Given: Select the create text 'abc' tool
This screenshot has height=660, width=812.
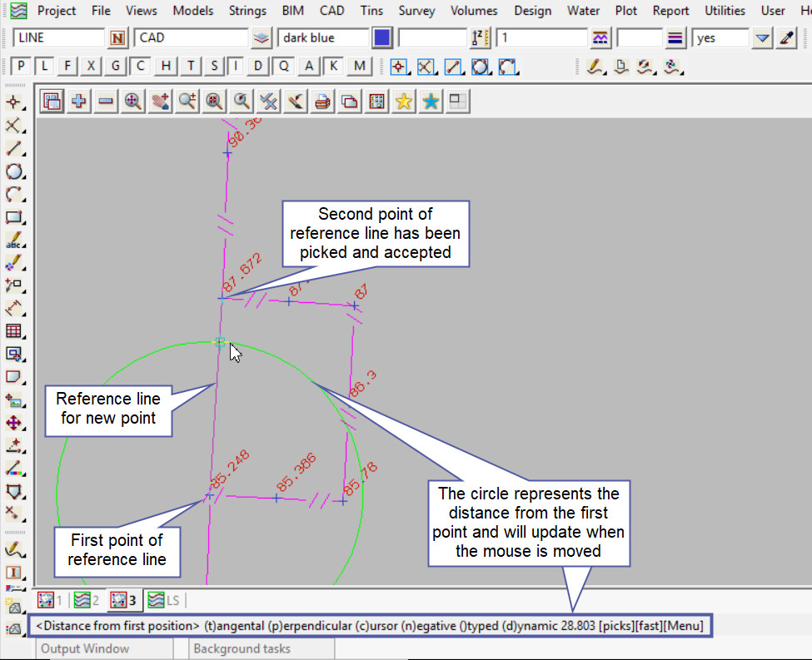Looking at the screenshot, I should point(13,241).
